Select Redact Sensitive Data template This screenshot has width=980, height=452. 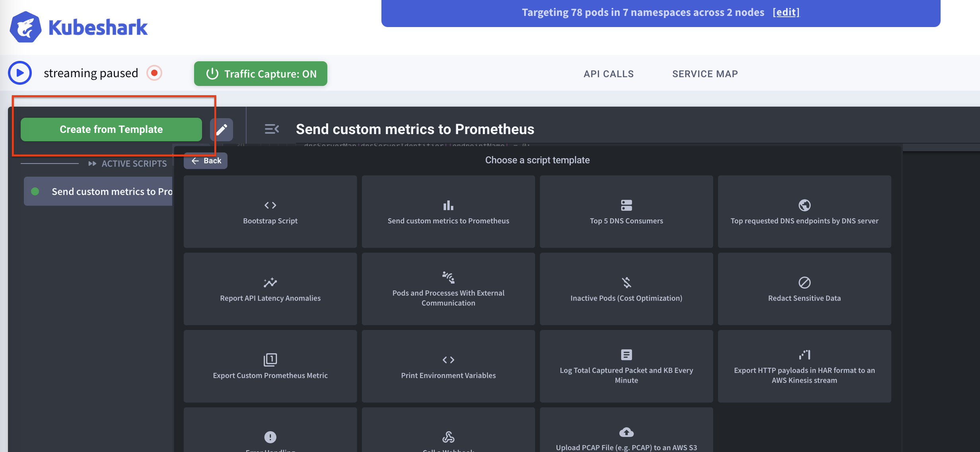coord(804,289)
